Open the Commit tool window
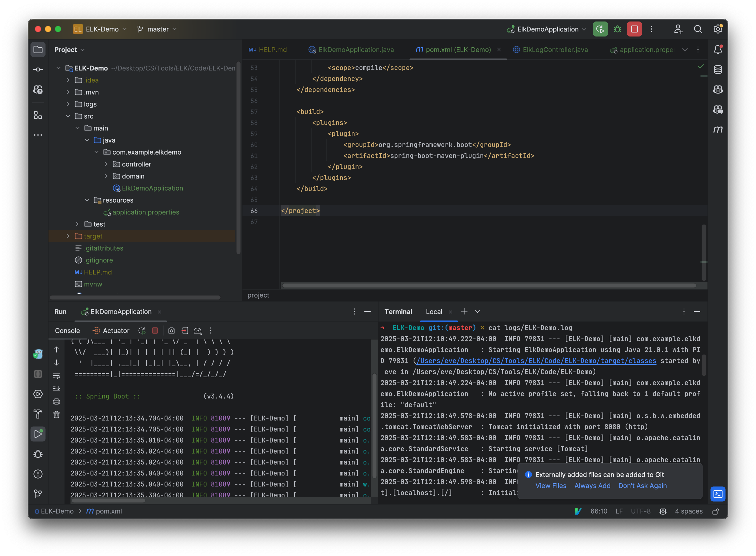756x556 pixels. [x=38, y=69]
